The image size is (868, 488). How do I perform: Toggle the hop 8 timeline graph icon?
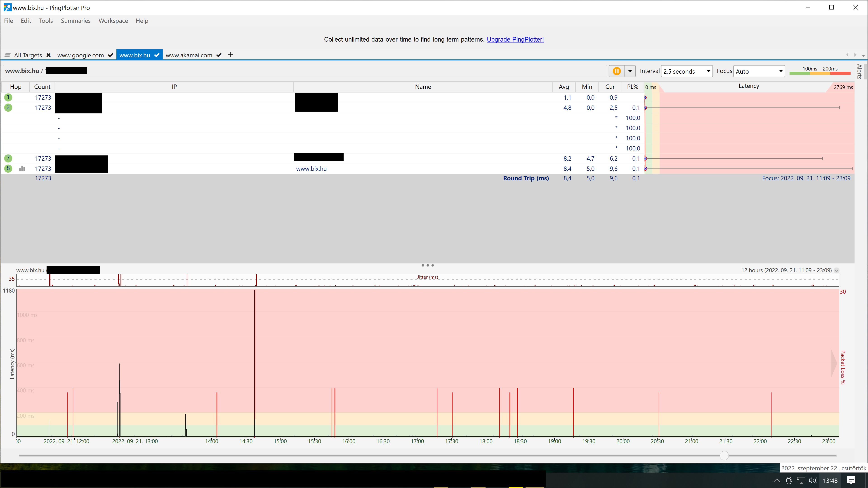point(22,169)
